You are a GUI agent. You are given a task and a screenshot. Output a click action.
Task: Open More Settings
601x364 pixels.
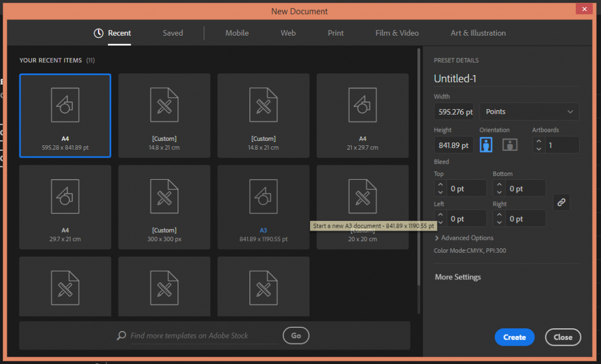click(x=457, y=277)
